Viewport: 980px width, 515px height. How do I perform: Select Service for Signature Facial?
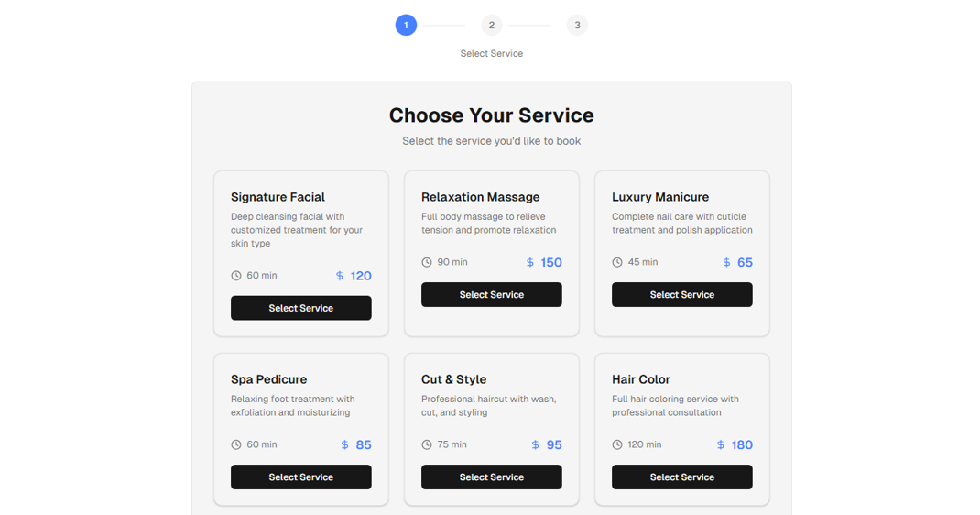300,308
